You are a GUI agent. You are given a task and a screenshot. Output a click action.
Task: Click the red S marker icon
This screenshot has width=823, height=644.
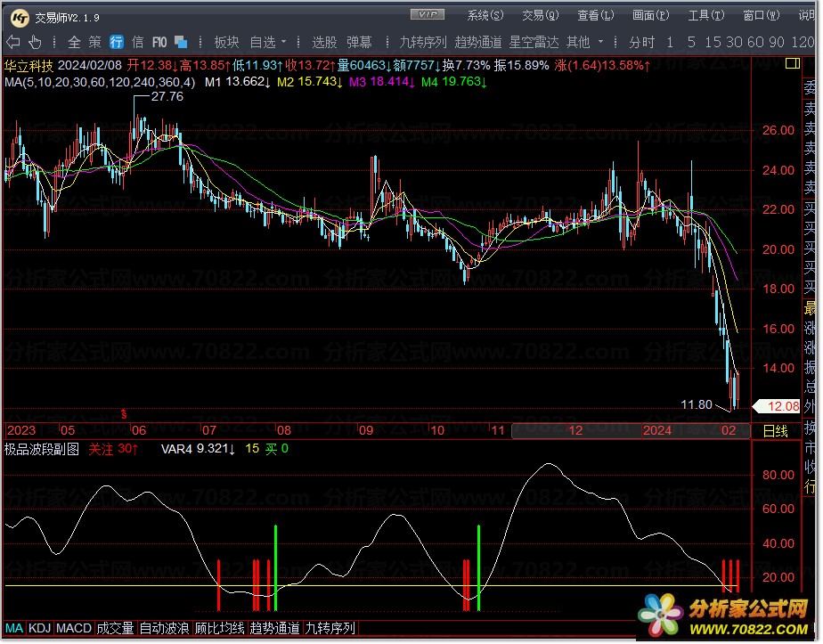[124, 414]
